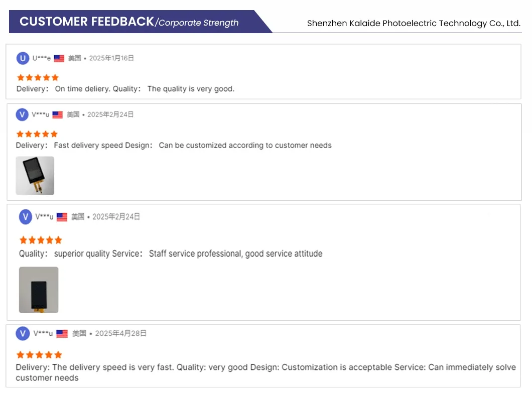
Task: Click username U***e
Action: pos(41,58)
